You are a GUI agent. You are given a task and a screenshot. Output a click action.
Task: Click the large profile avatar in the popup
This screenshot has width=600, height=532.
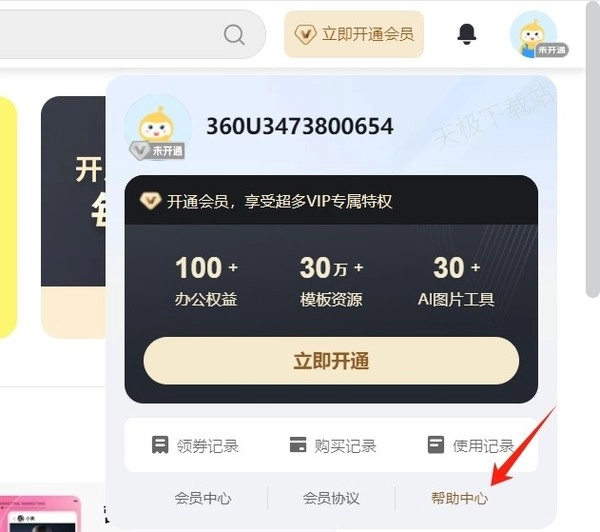(158, 127)
